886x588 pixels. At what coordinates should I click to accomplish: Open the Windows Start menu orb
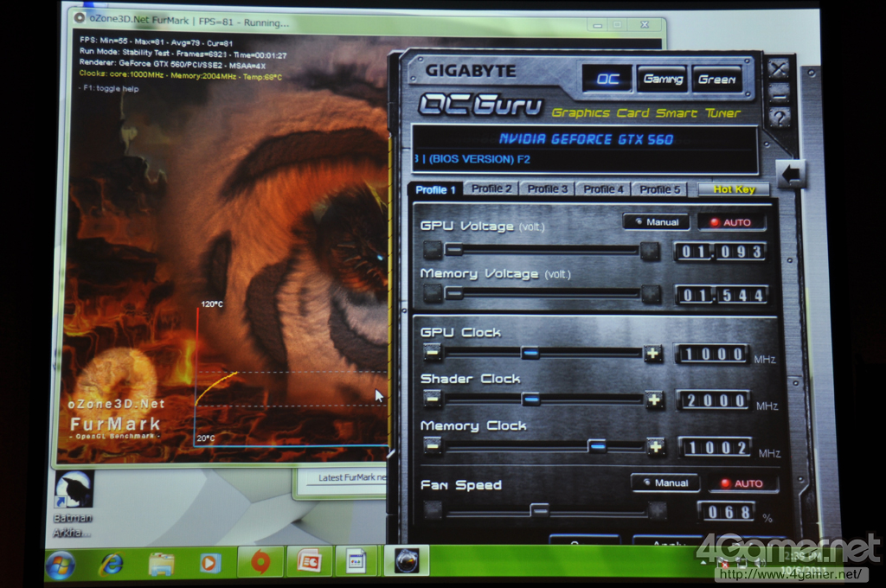(x=61, y=565)
